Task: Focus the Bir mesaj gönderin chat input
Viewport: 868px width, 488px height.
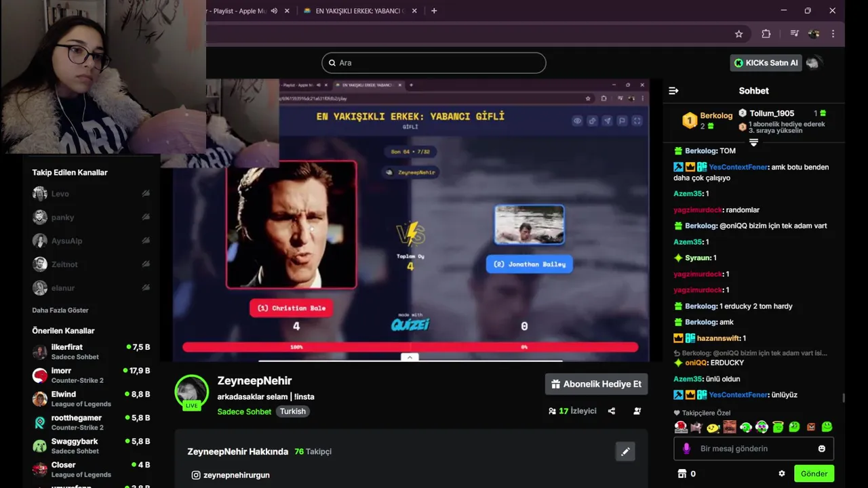Action: click(x=753, y=449)
